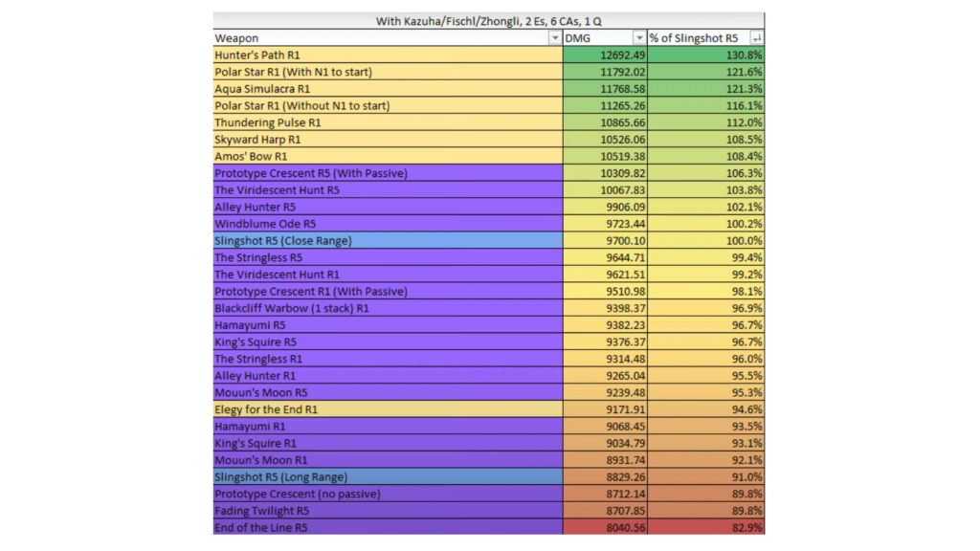Select the Hamayumi R1 cell
The height and width of the screenshot is (551, 980).
pos(388,426)
